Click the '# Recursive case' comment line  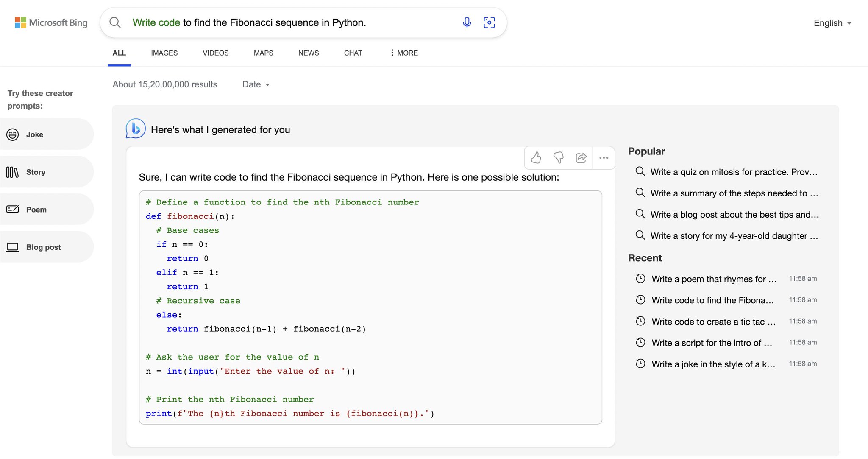198,301
